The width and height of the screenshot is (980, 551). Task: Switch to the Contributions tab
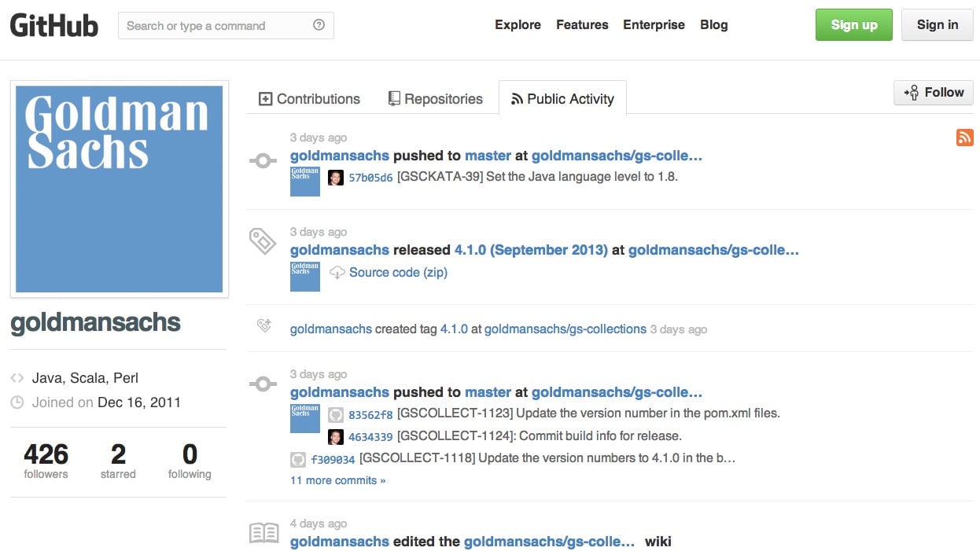(309, 99)
